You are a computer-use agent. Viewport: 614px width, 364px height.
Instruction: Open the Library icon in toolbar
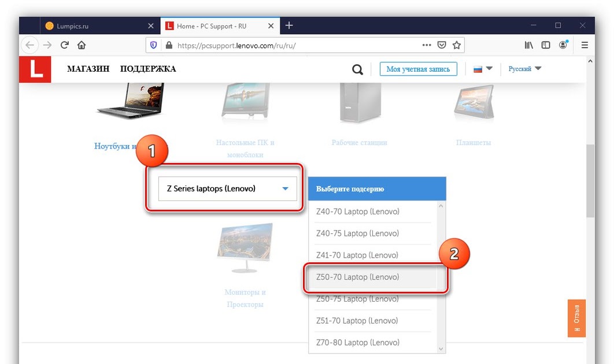pos(528,45)
